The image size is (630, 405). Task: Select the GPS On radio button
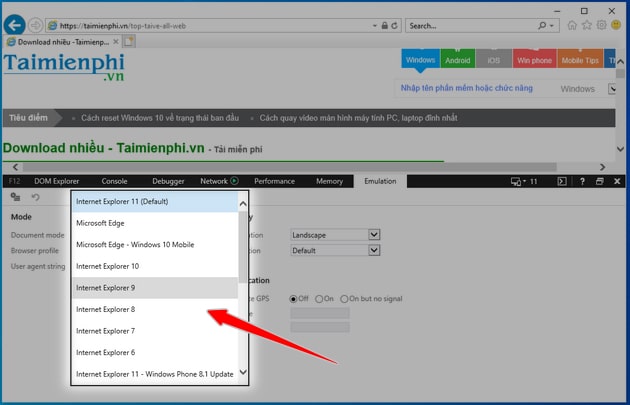pos(319,299)
